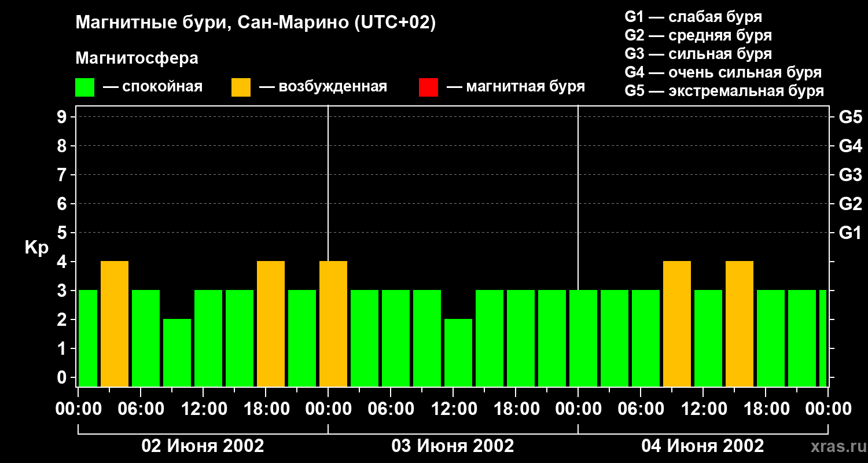Click the orange bar before 06:00 on 02 Июня
This screenshot has height=463, width=868.
[x=115, y=324]
